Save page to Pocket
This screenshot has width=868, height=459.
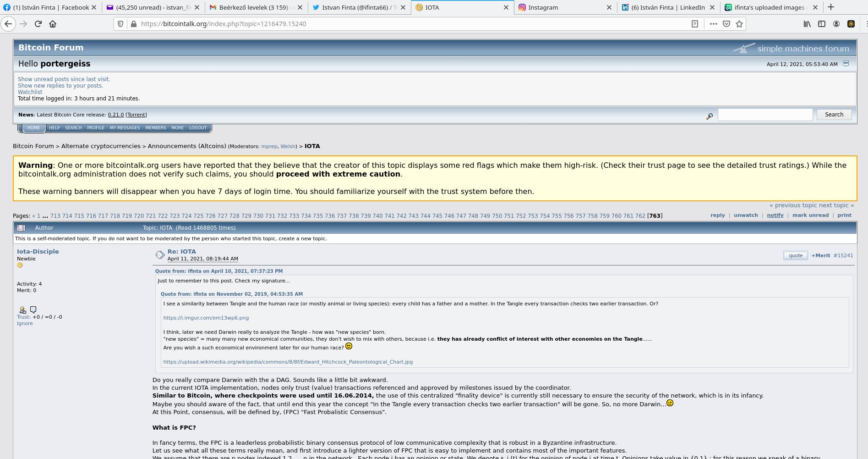(726, 24)
